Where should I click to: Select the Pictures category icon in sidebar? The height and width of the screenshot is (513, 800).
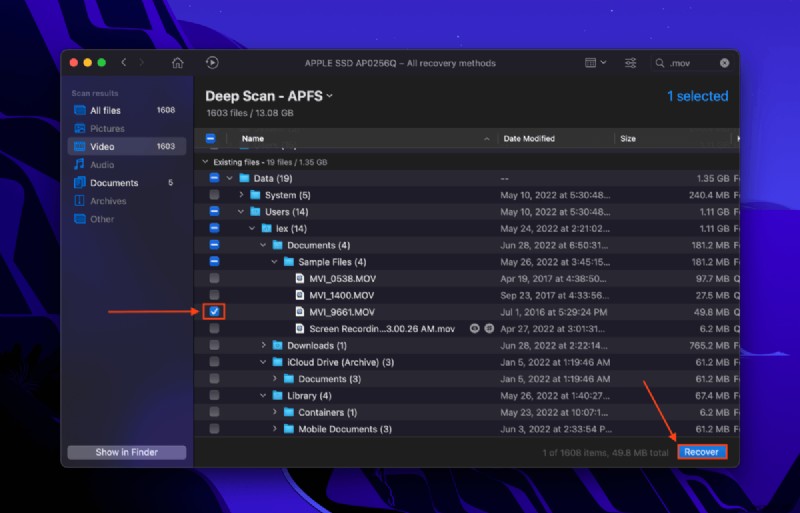point(80,129)
